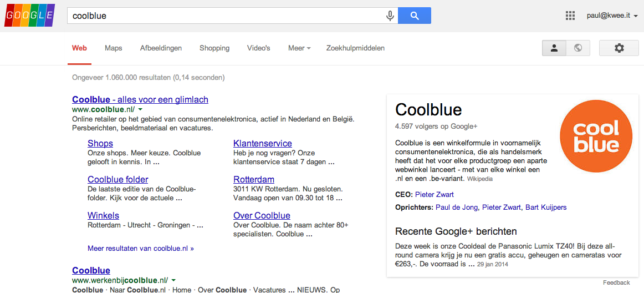Open the Wikipedia source link
Screen dimensions: 644x293
click(480, 179)
